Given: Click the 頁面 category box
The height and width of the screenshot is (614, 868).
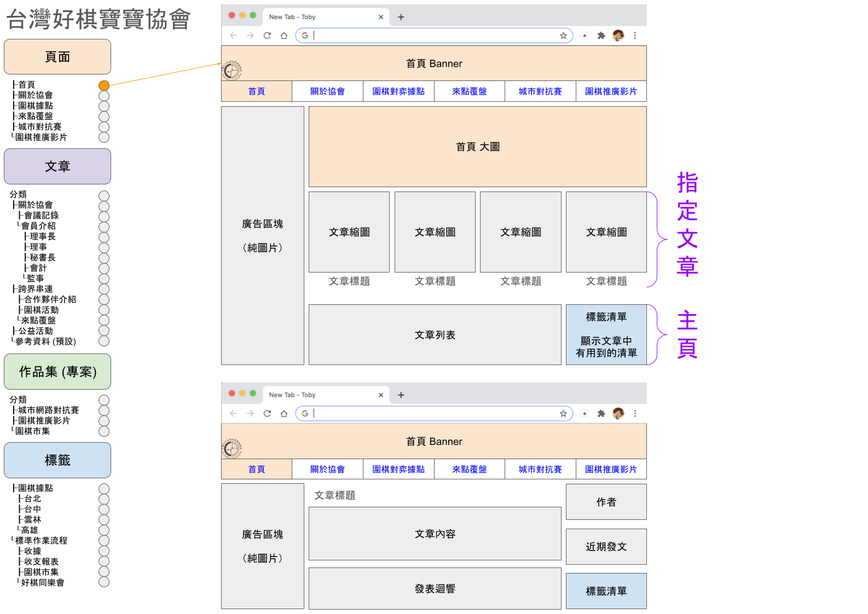Looking at the screenshot, I should point(57,57).
